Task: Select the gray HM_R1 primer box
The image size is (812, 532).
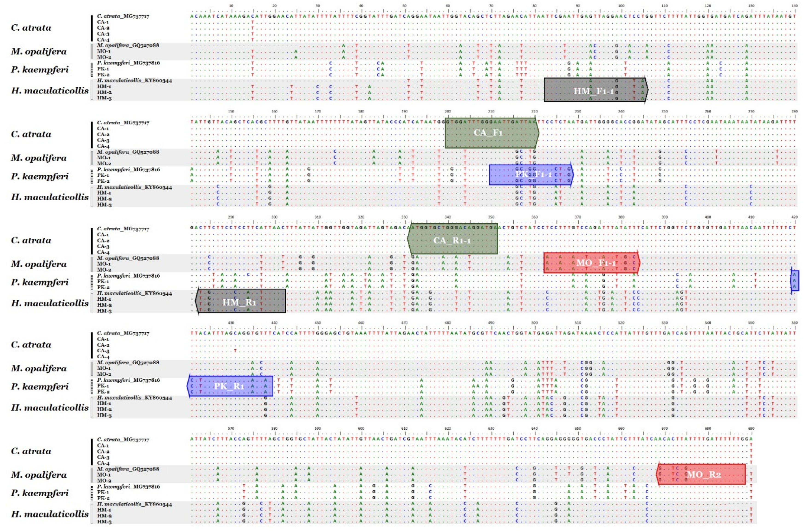Action: (x=241, y=301)
